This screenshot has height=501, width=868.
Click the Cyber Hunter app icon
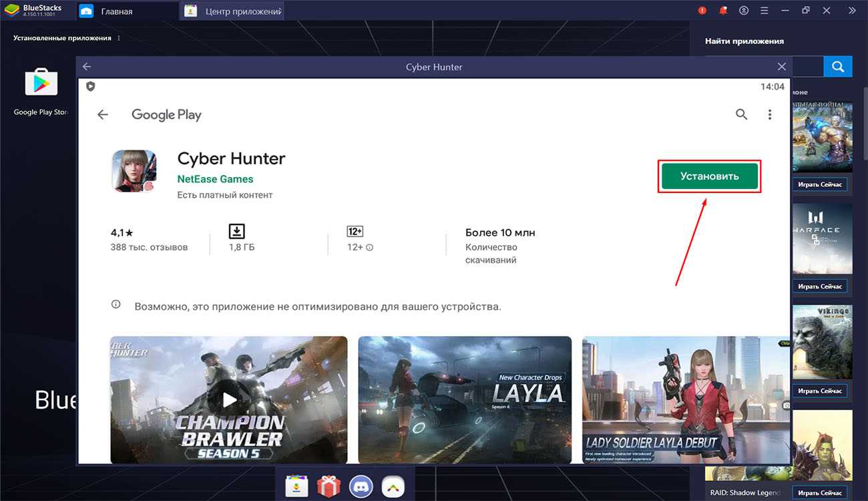[134, 171]
